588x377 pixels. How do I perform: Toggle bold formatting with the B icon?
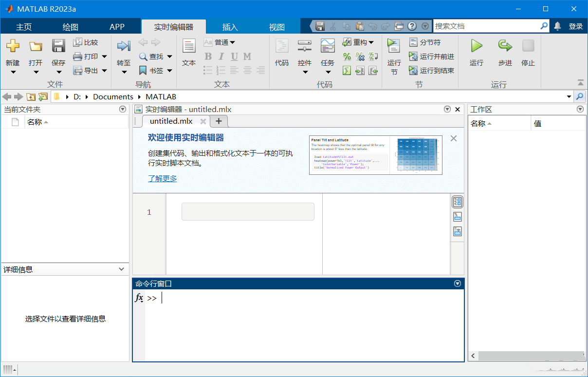pyautogui.click(x=208, y=57)
